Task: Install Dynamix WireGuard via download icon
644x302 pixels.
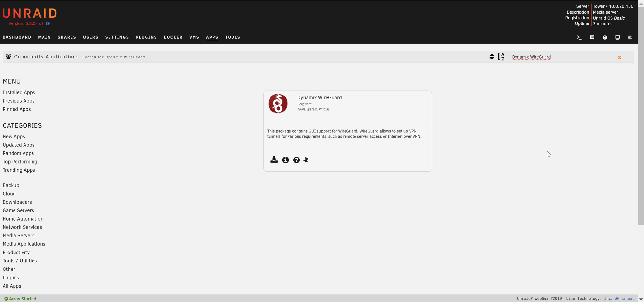Action: point(274,160)
